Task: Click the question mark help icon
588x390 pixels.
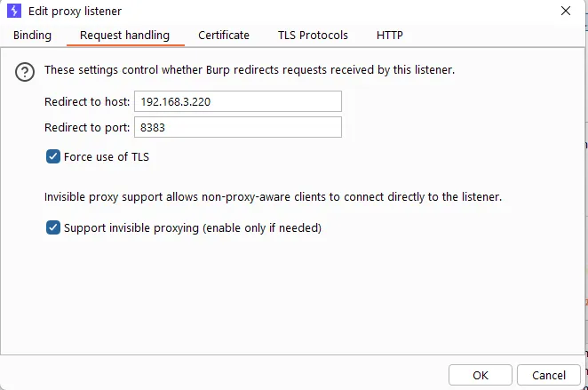Action: 25,73
